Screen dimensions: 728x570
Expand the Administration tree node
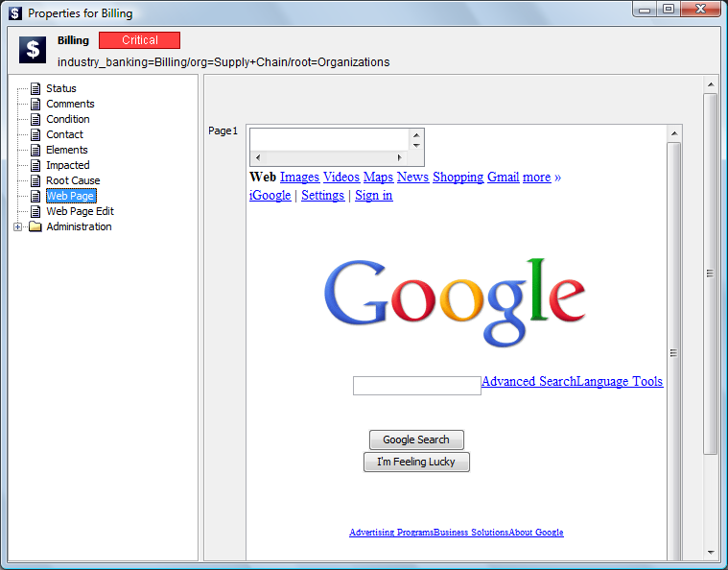[x=17, y=226]
